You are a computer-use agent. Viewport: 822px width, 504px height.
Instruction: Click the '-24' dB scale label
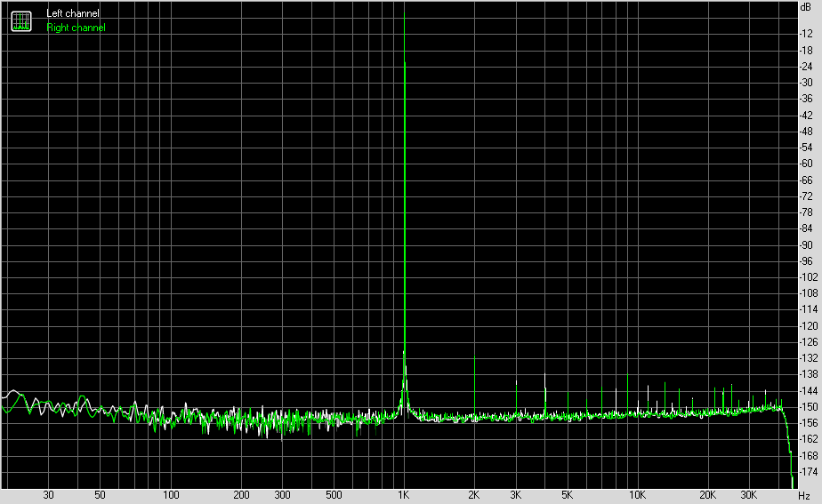[806, 67]
